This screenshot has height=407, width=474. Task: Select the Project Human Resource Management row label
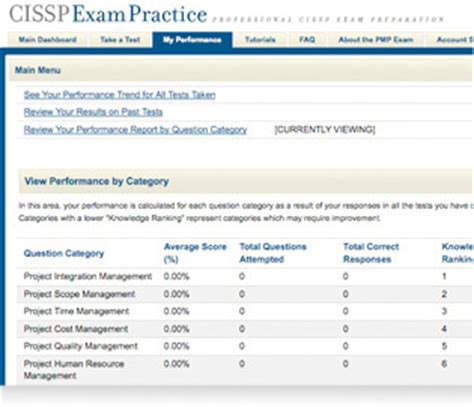tap(74, 370)
